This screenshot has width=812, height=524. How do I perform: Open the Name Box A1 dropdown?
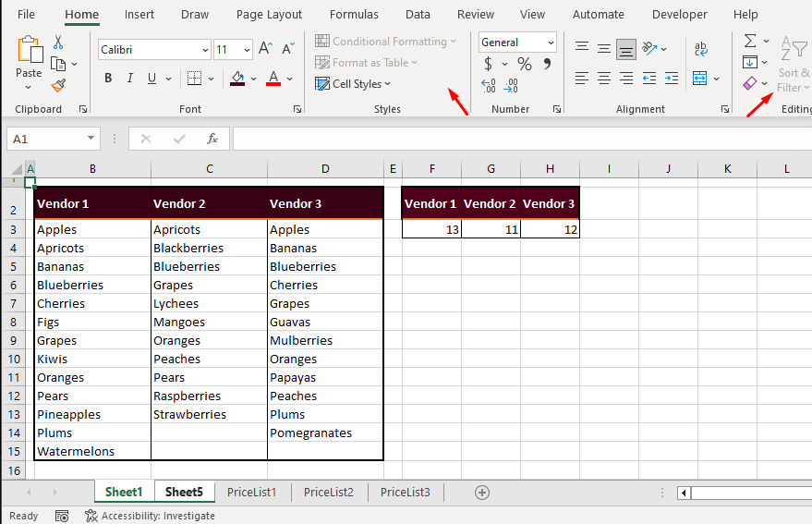tap(91, 139)
